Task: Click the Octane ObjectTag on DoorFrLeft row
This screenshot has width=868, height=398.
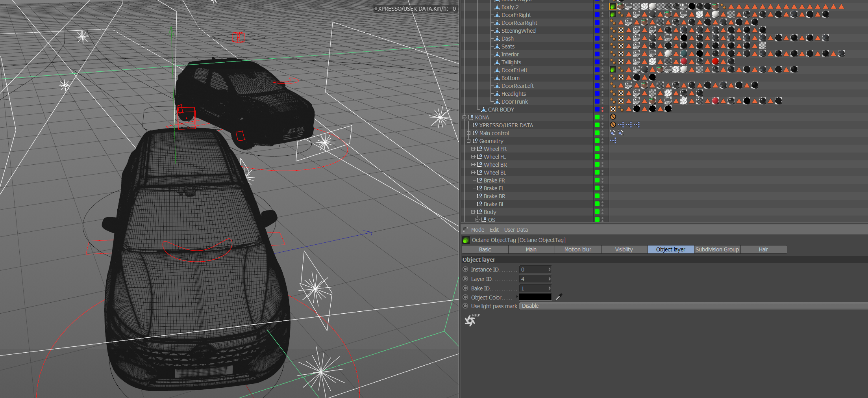Action: click(x=613, y=70)
